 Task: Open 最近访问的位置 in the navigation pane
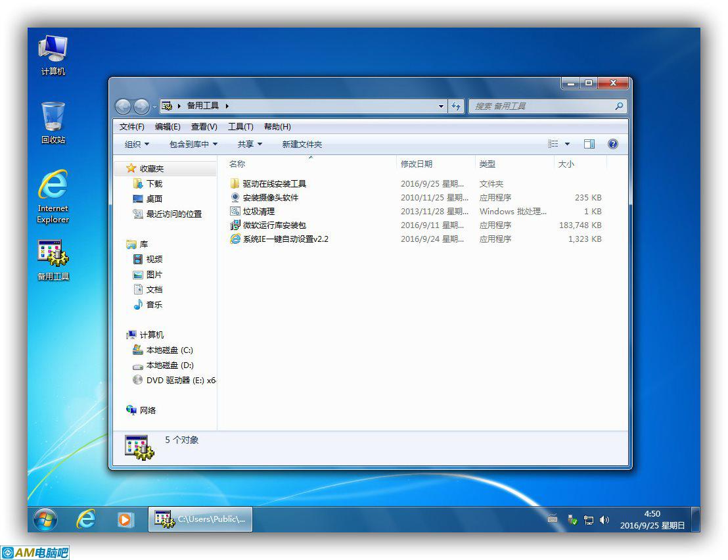coord(174,214)
